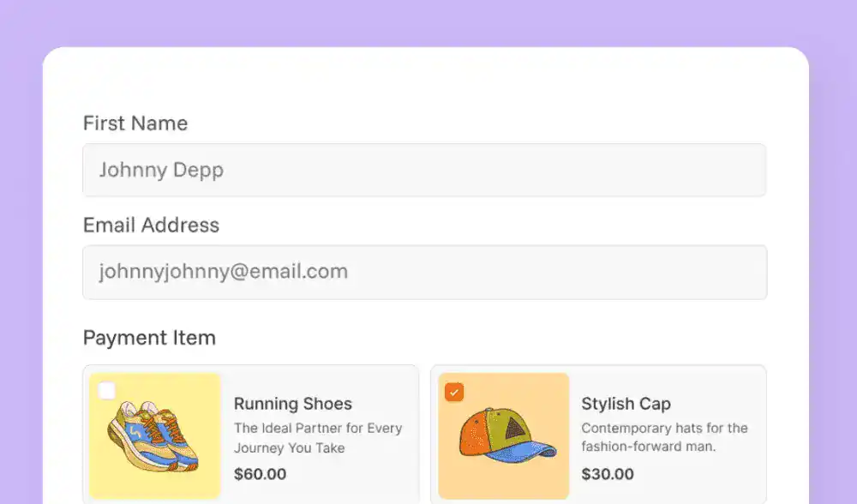Viewport: 857px width, 504px height.
Task: Click the Johnny Depp placeholder text
Action: (161, 170)
